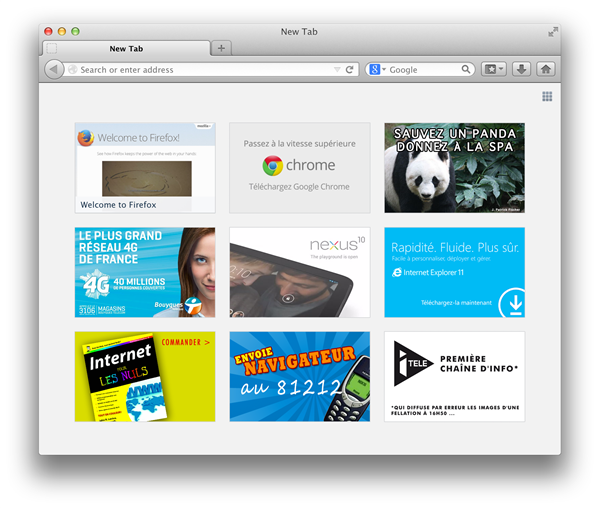The width and height of the screenshot is (599, 508).
Task: Click the Back navigation arrow button
Action: tap(54, 70)
